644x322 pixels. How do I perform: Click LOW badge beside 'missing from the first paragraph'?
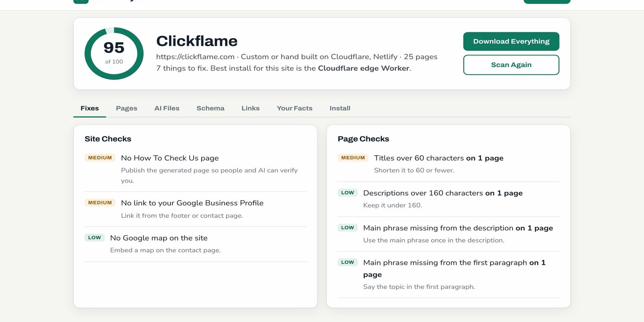click(x=348, y=262)
